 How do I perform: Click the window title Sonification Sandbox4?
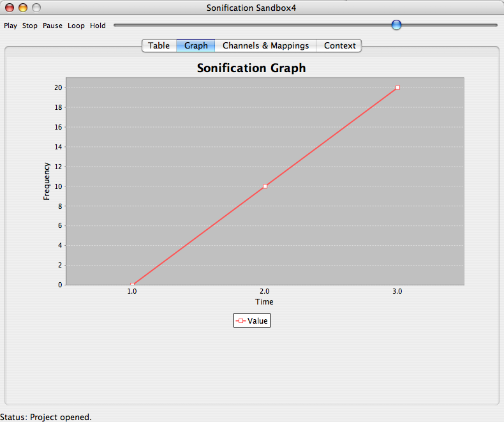coord(251,8)
